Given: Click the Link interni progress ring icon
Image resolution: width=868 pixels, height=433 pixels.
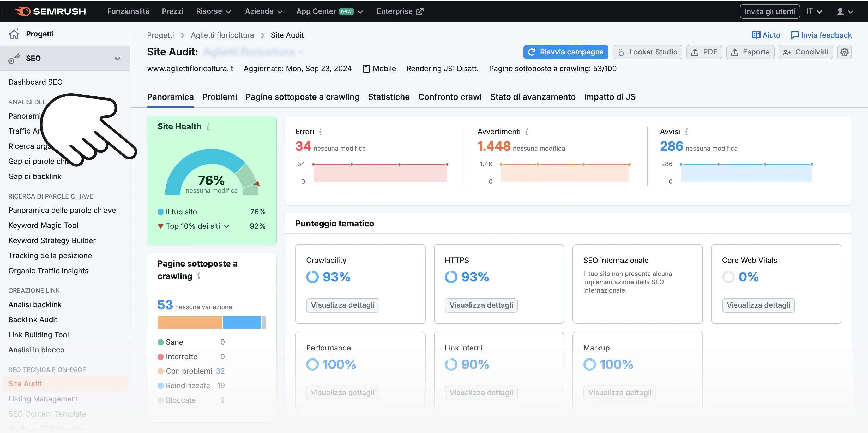Looking at the screenshot, I should (451, 364).
